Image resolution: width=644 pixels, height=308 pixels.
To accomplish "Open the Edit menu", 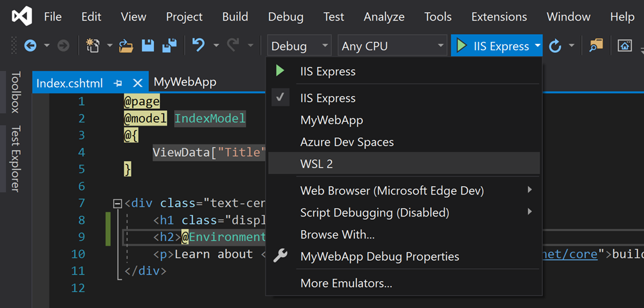I will (x=91, y=17).
